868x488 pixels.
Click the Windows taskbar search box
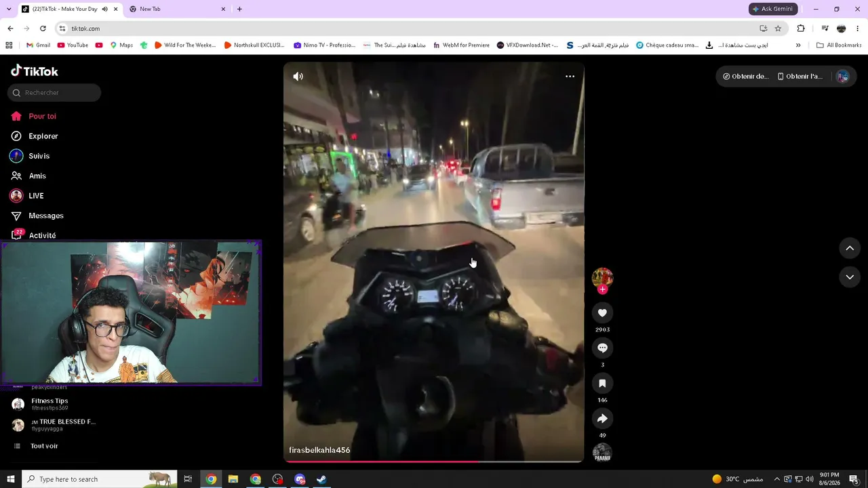click(x=99, y=479)
